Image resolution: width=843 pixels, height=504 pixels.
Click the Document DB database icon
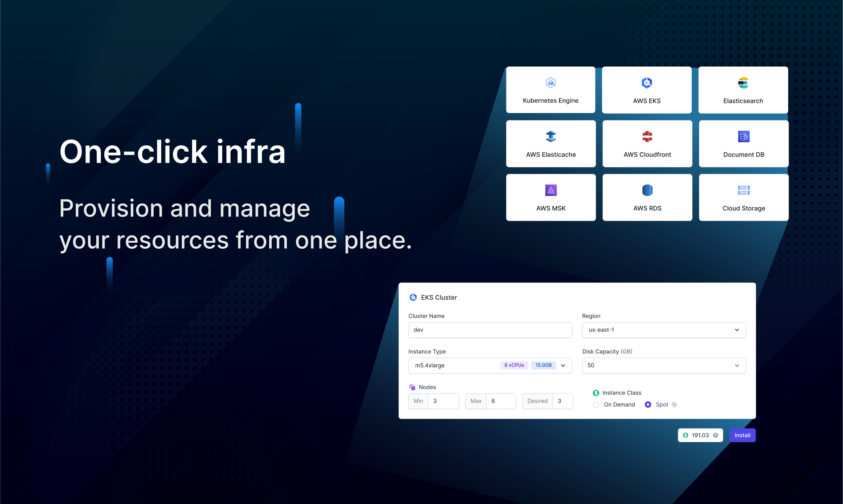tap(744, 136)
